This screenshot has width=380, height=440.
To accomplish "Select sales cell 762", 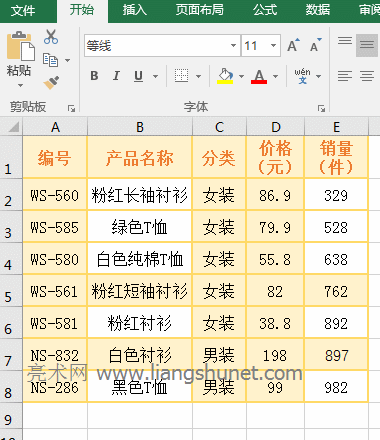I will 336,291.
